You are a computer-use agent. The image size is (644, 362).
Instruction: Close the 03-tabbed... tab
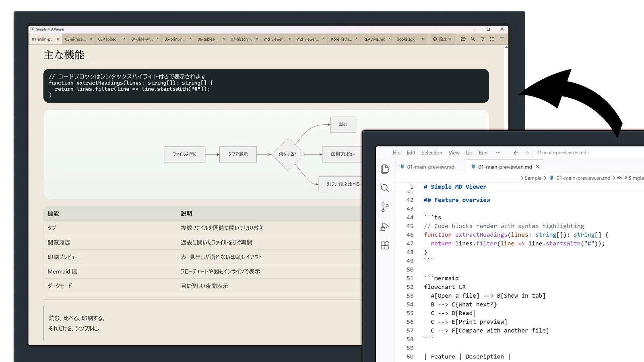[124, 39]
